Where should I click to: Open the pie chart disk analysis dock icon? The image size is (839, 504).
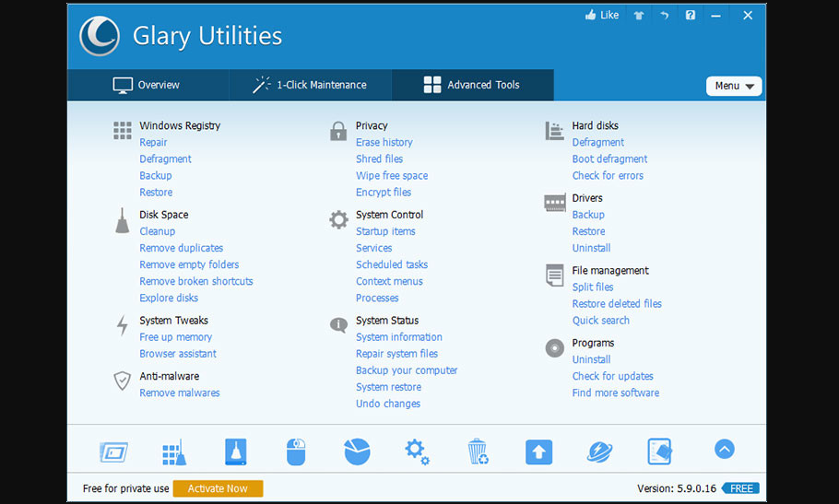click(x=357, y=451)
